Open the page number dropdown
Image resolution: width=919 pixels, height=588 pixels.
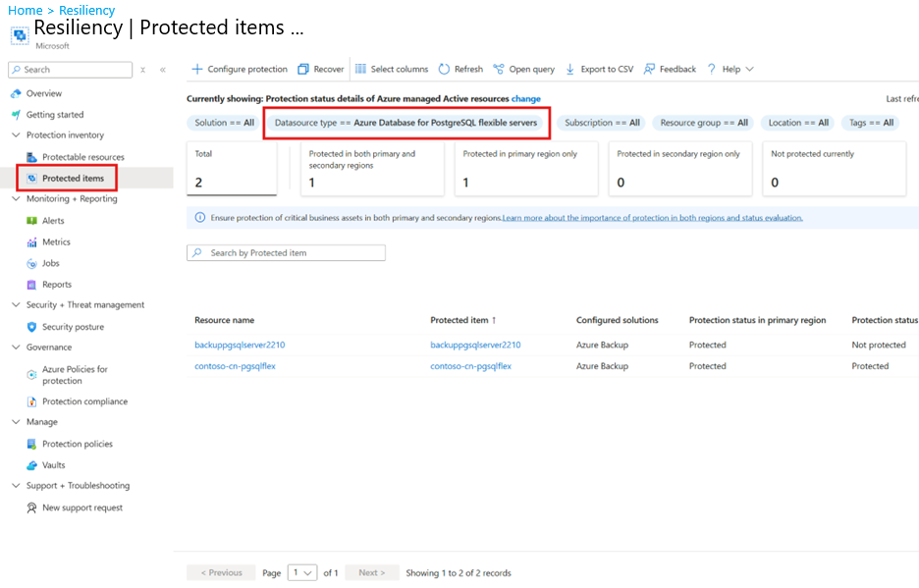(302, 573)
